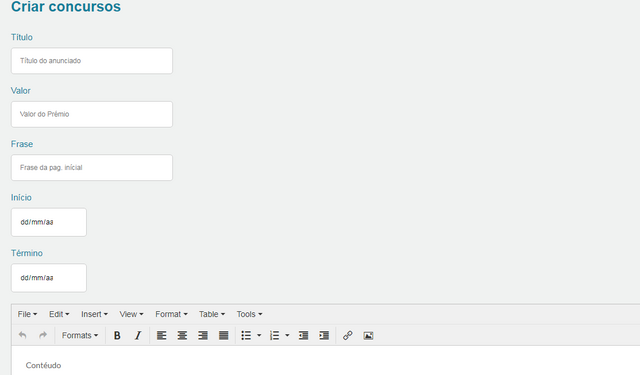The image size is (640, 375).
Task: Toggle bold formatting
Action: pyautogui.click(x=117, y=335)
